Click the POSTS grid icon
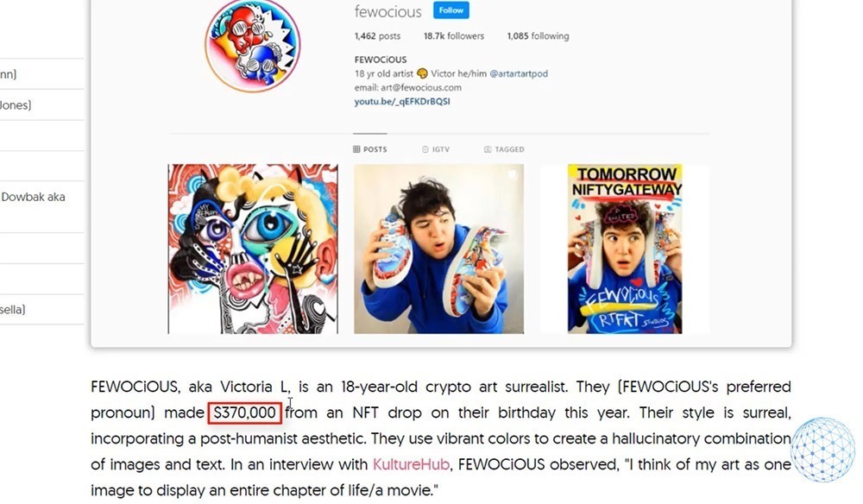 click(x=356, y=149)
